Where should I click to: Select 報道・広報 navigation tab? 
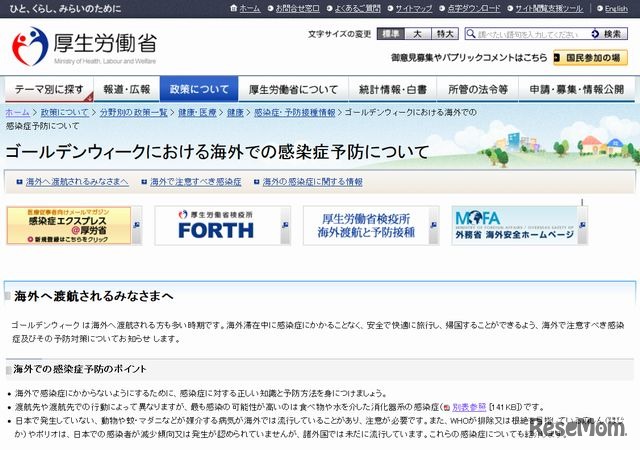127,89
